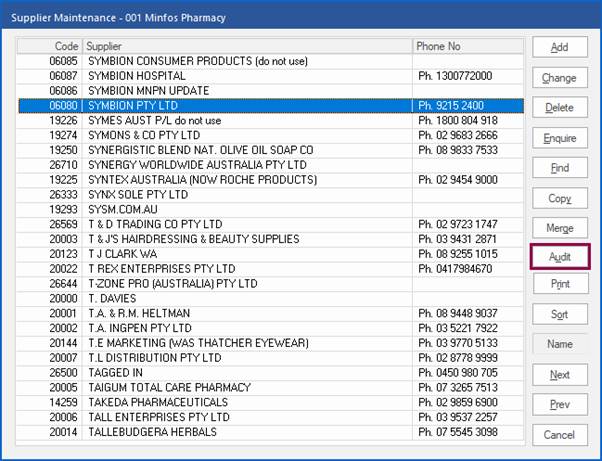The width and height of the screenshot is (602, 461).
Task: Click the Add button
Action: (x=560, y=47)
